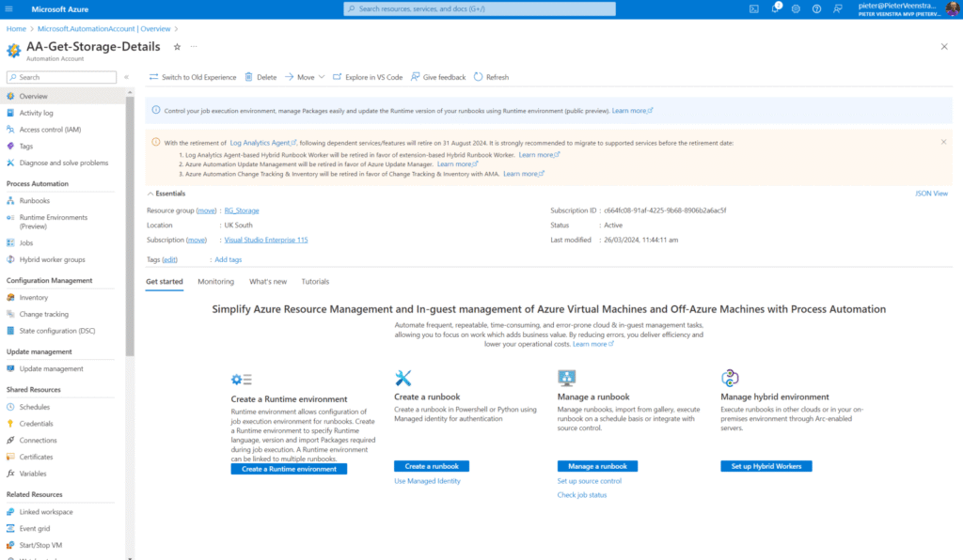Click Switch to Old Experience
This screenshot has height=560, width=963.
pos(193,77)
